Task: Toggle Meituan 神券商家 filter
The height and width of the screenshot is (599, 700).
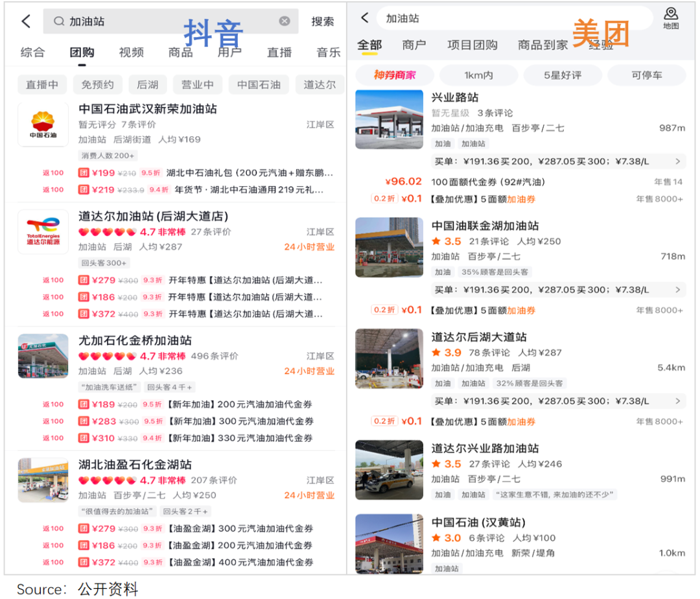Action: (395, 75)
